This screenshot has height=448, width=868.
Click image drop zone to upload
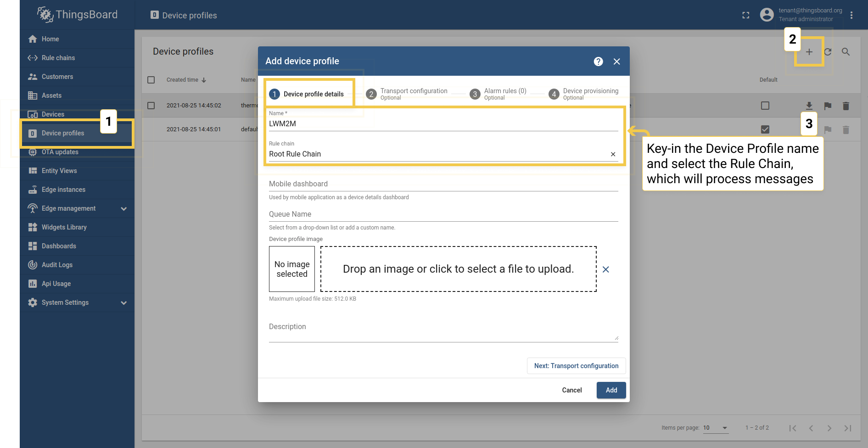459,269
